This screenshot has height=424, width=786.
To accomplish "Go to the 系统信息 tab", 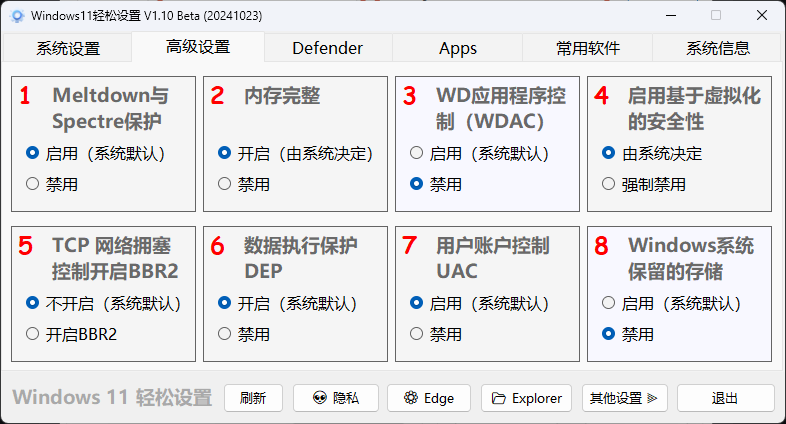I will [718, 48].
